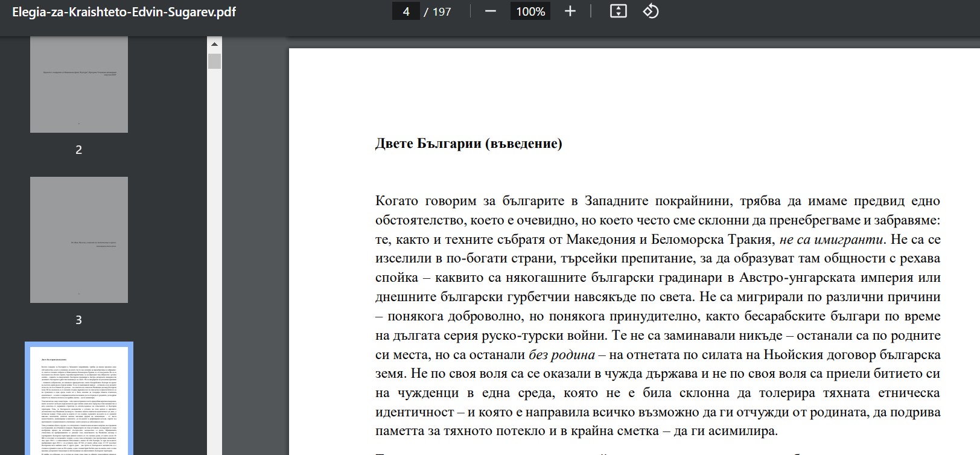Image resolution: width=980 pixels, height=455 pixels.
Task: Click the thumbnail scrollbar up arrow
Action: (214, 44)
